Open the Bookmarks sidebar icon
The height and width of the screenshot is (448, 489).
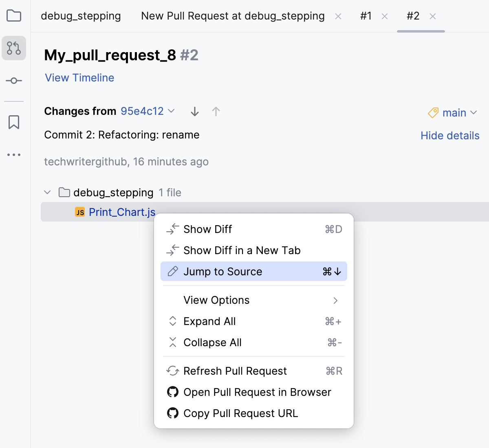pyautogui.click(x=13, y=121)
